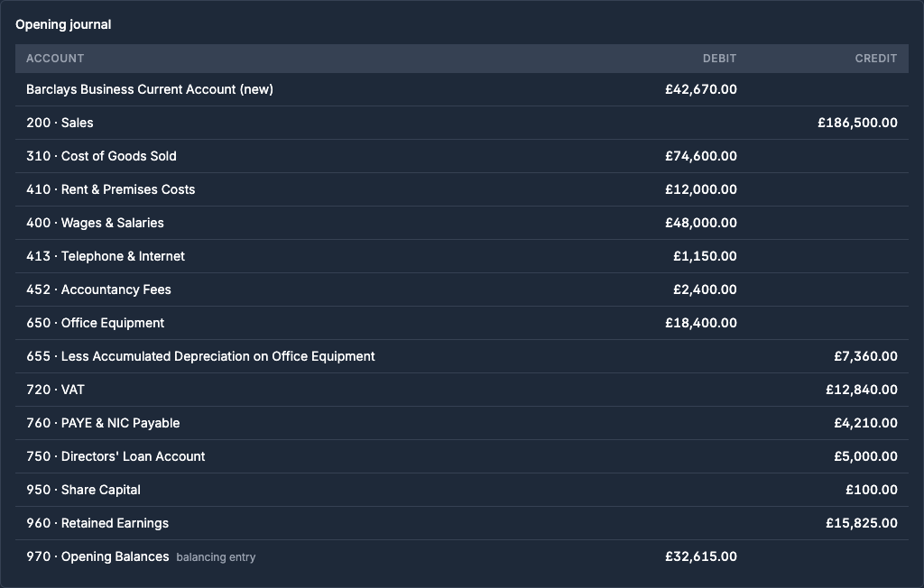Click 960 · Retained Earnings
Viewport: 924px width, 588px height.
coord(97,523)
